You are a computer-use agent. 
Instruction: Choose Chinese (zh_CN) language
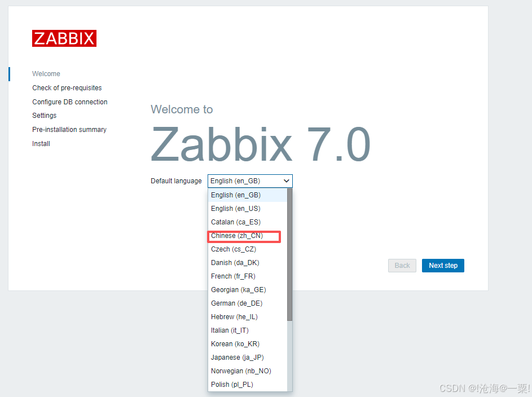click(x=248, y=236)
